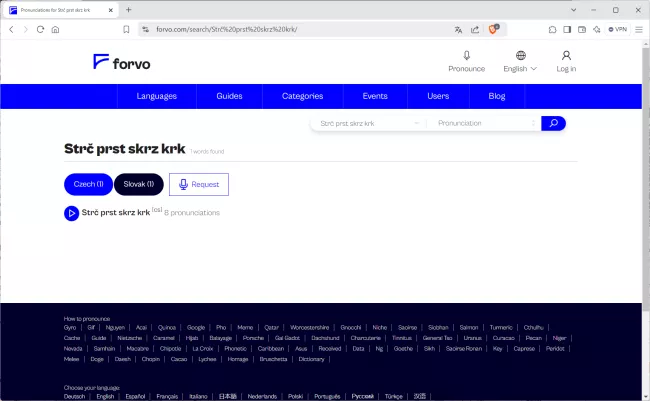This screenshot has height=401, width=650.
Task: Open the Categories menu
Action: click(x=303, y=96)
